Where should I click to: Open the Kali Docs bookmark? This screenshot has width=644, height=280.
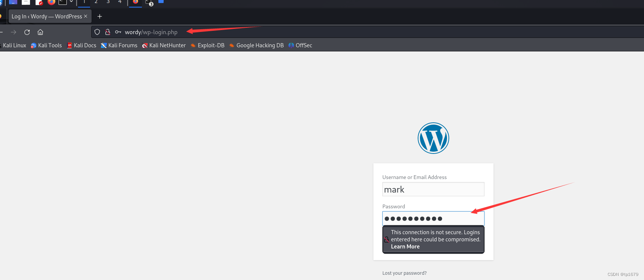[x=81, y=45]
